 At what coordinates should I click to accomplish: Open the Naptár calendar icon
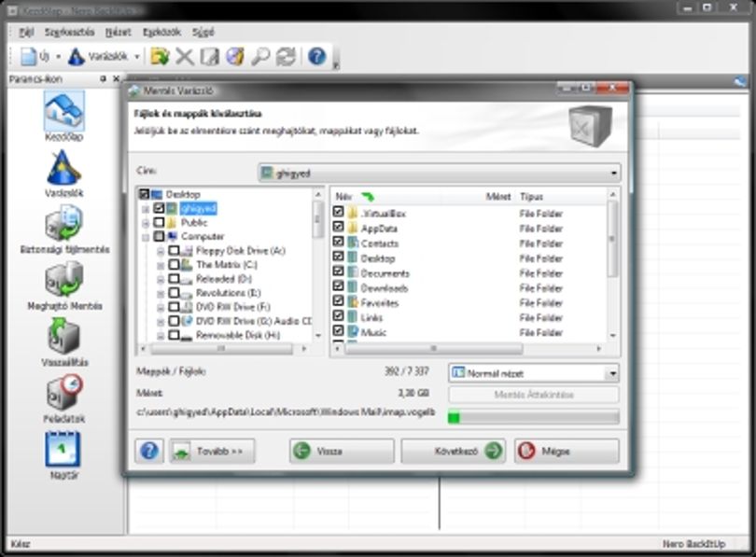(63, 449)
